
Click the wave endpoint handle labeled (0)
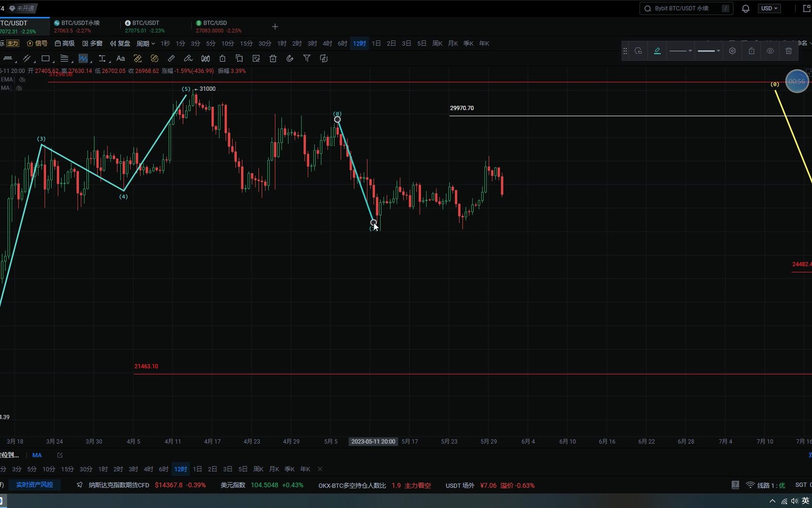pos(337,119)
